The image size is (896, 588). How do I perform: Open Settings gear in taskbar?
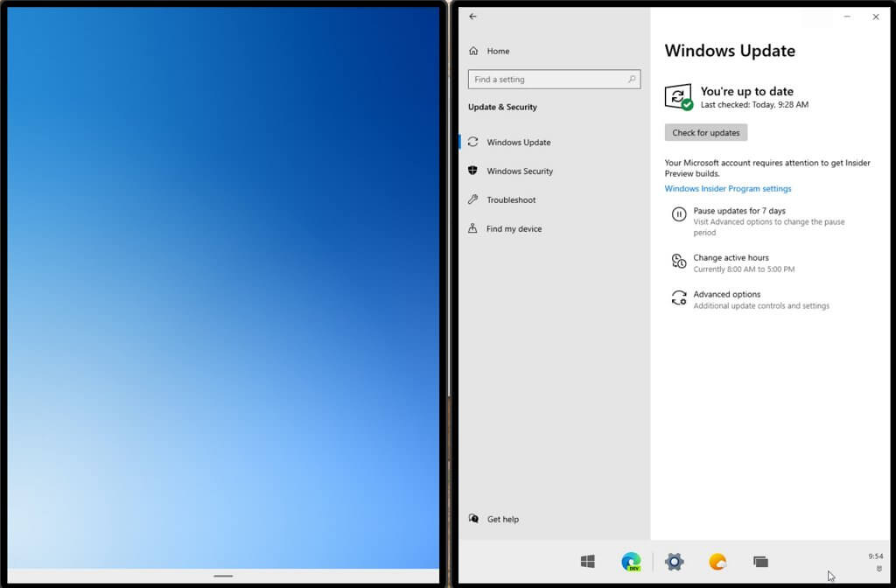point(675,562)
